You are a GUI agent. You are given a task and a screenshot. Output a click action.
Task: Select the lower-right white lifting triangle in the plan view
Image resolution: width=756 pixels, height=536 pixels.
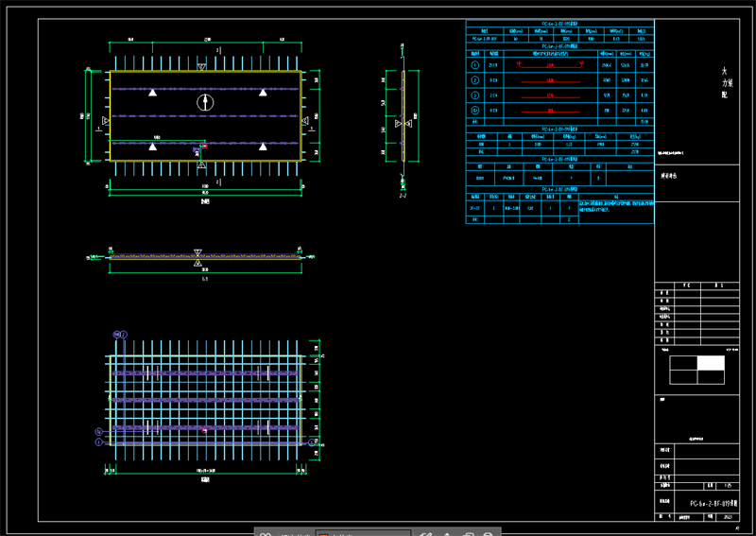point(263,147)
